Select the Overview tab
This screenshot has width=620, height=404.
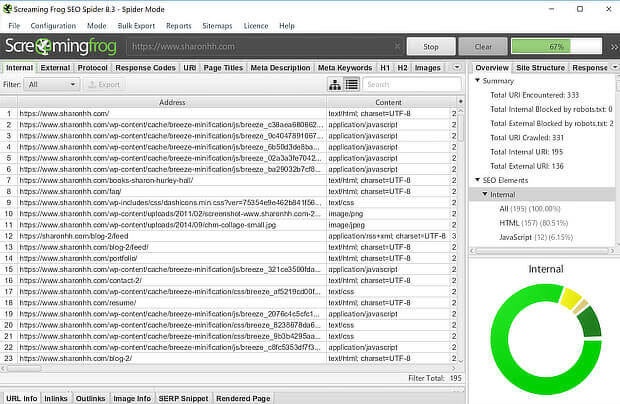[x=492, y=68]
